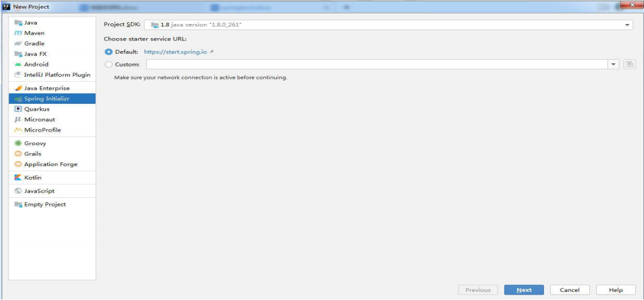This screenshot has width=644, height=300.
Task: Click the Help button
Action: (x=616, y=290)
